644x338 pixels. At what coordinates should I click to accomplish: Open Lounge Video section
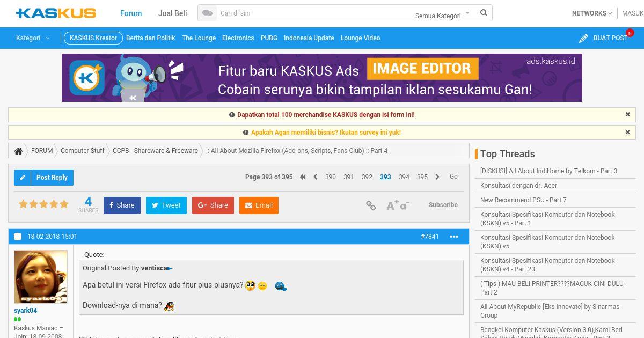click(360, 38)
